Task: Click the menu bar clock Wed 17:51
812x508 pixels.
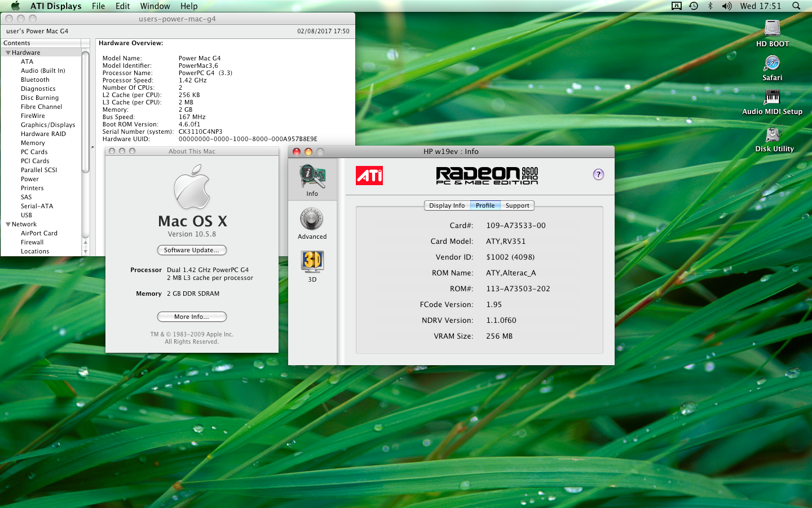Action: pyautogui.click(x=760, y=6)
